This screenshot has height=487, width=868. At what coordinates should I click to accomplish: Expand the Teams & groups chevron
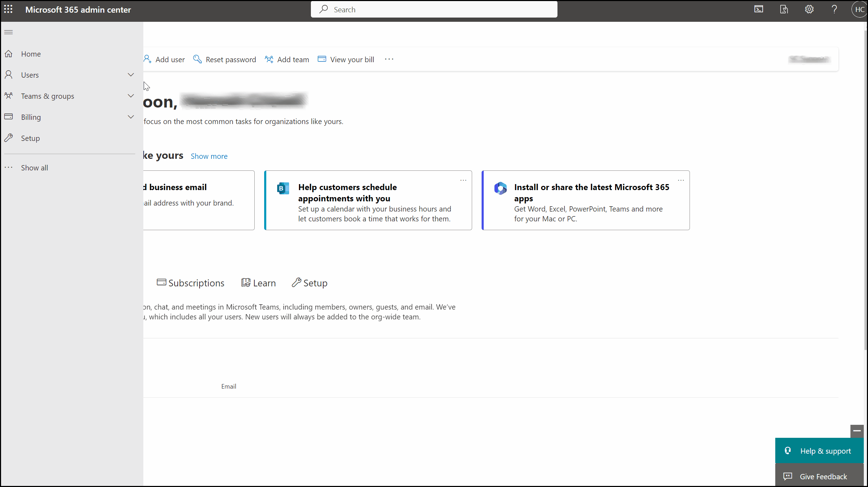click(x=131, y=96)
